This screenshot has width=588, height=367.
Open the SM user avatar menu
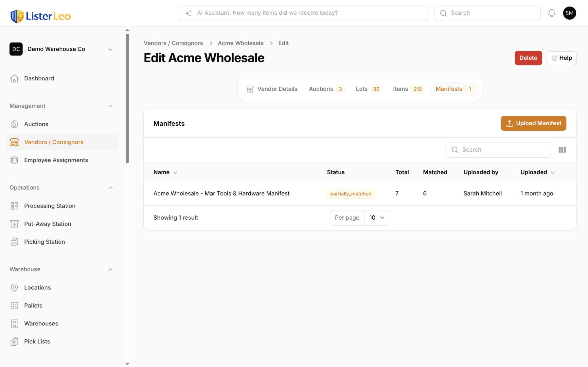click(570, 13)
